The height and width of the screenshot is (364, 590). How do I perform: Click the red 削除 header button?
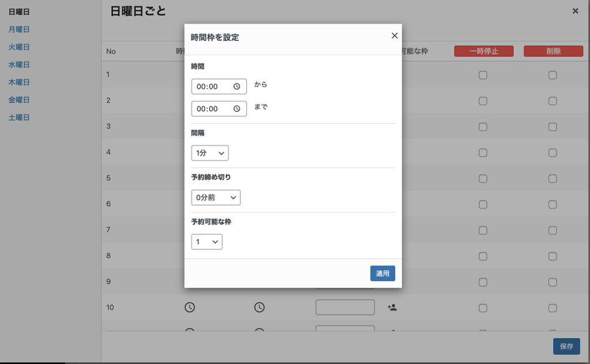coord(553,51)
